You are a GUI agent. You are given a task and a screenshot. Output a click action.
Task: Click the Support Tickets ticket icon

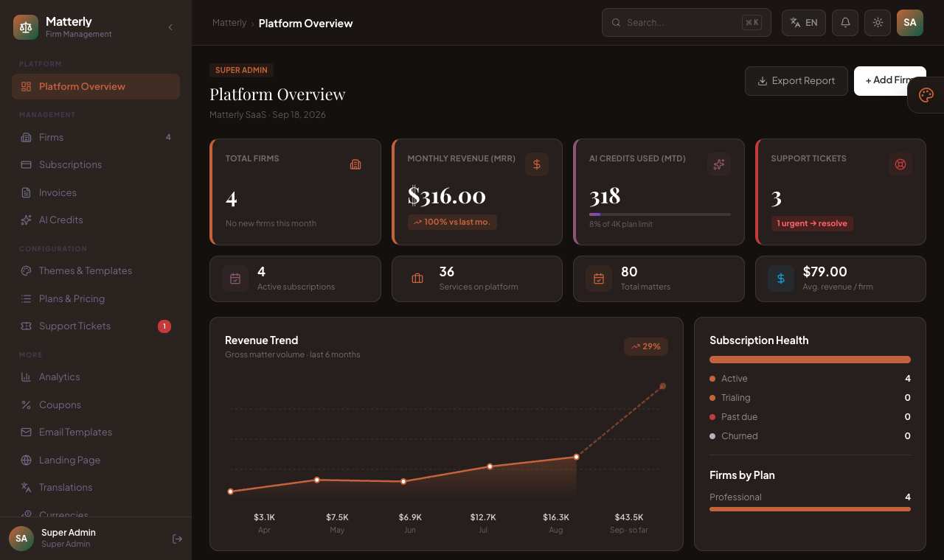(x=26, y=326)
